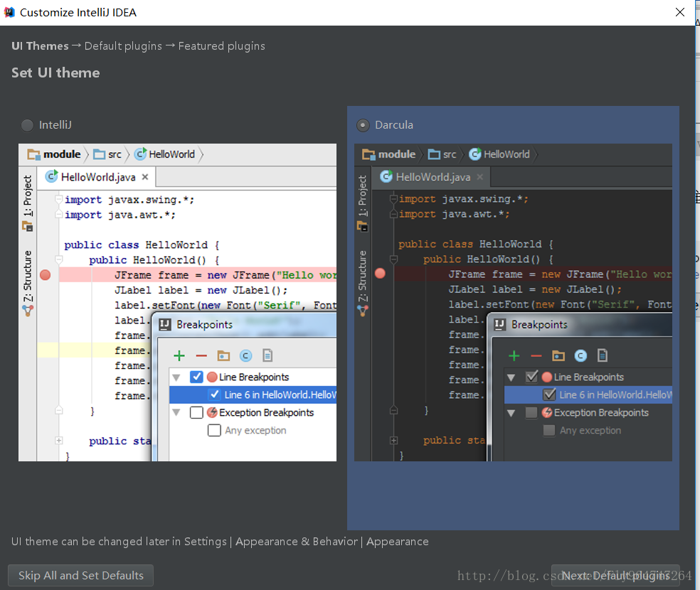This screenshot has width=700, height=590.
Task: Click the green add breakpoint plus in light preview
Action: click(179, 355)
